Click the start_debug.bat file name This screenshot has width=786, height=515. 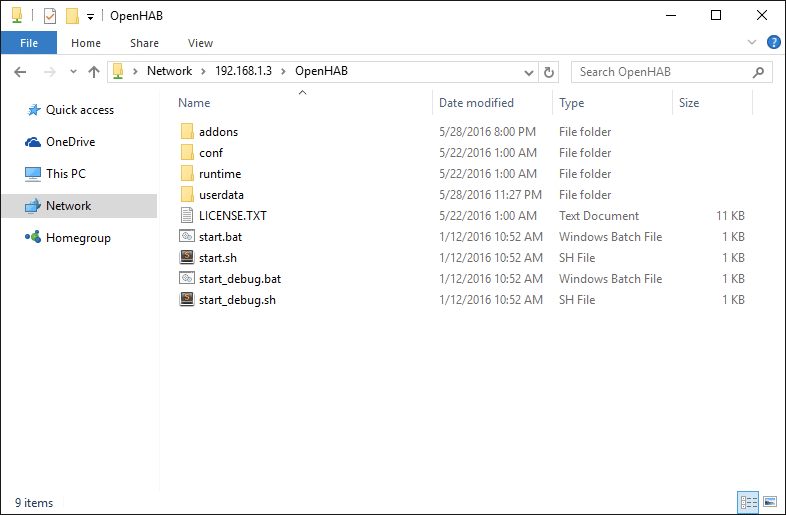[240, 279]
